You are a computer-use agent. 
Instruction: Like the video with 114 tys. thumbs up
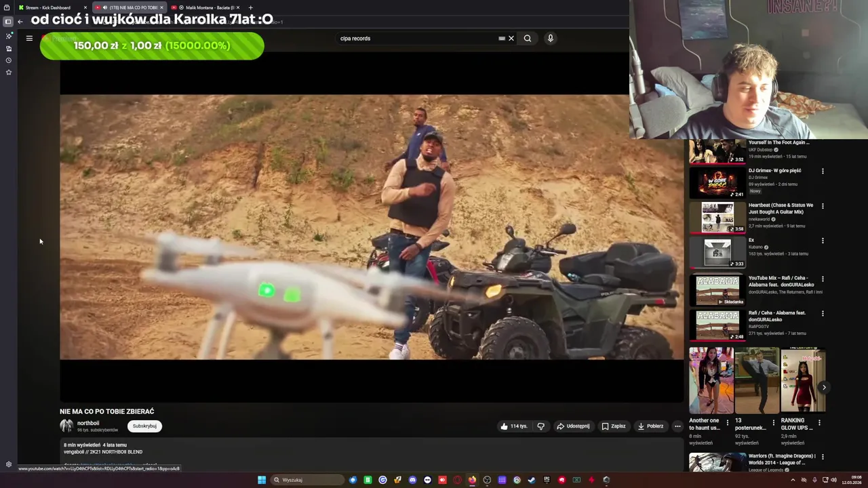513,426
